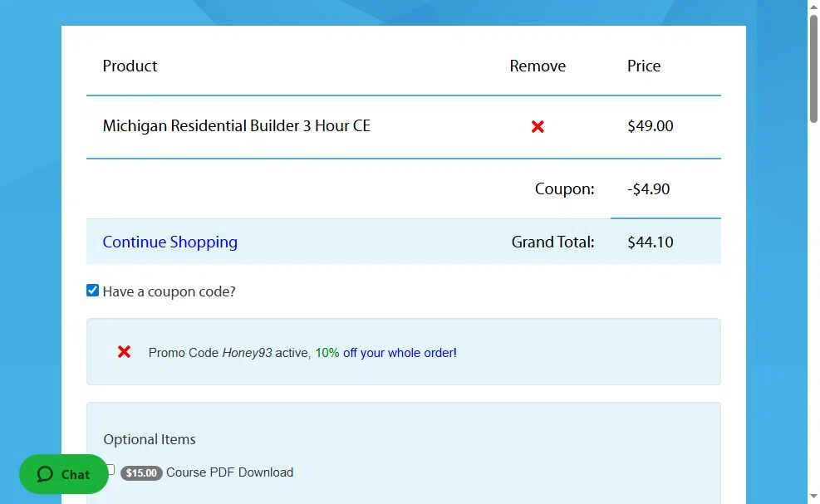Click the Continue Shopping link
The image size is (820, 504).
[x=170, y=242]
